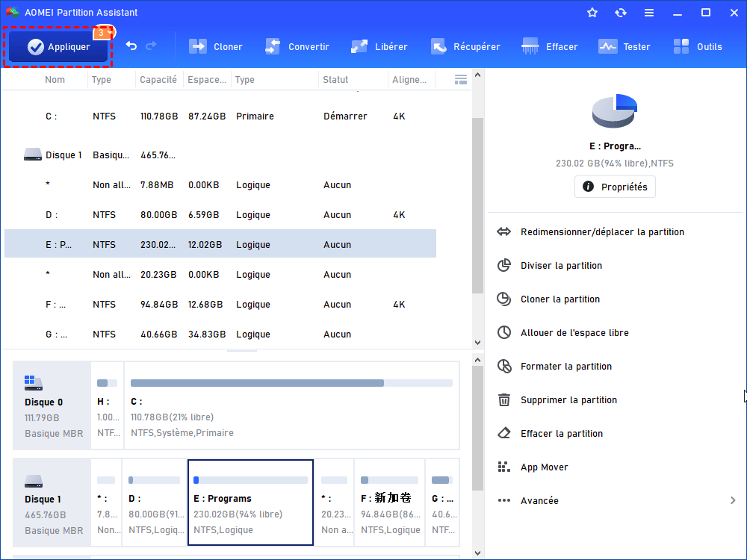Screen dimensions: 747x560
Task: Select Formater la partition
Action: point(566,366)
